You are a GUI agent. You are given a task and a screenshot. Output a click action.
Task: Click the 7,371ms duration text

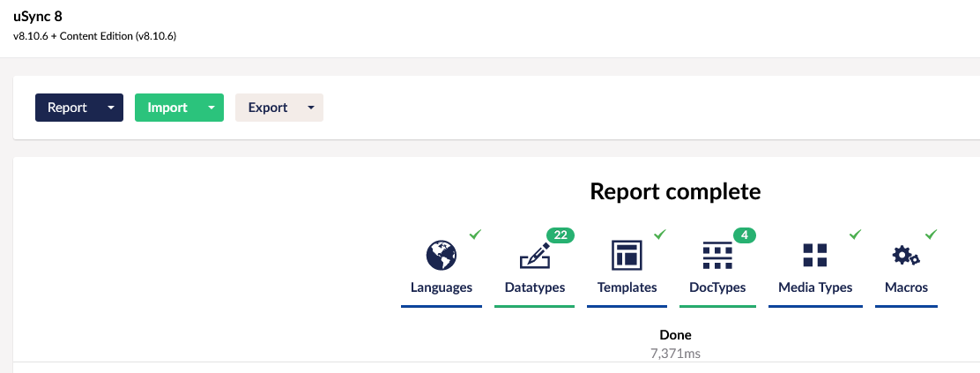[676, 354]
